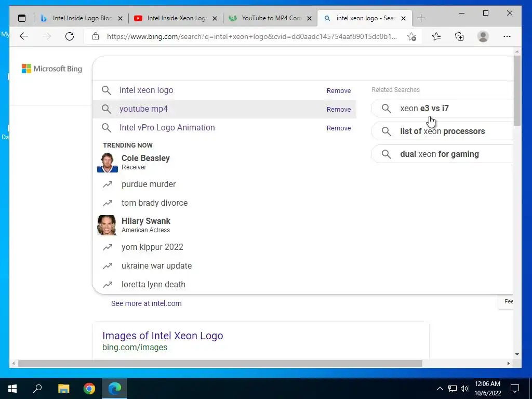Click Cole Beasley's thumbnail photo
The image size is (532, 399).
point(107,163)
